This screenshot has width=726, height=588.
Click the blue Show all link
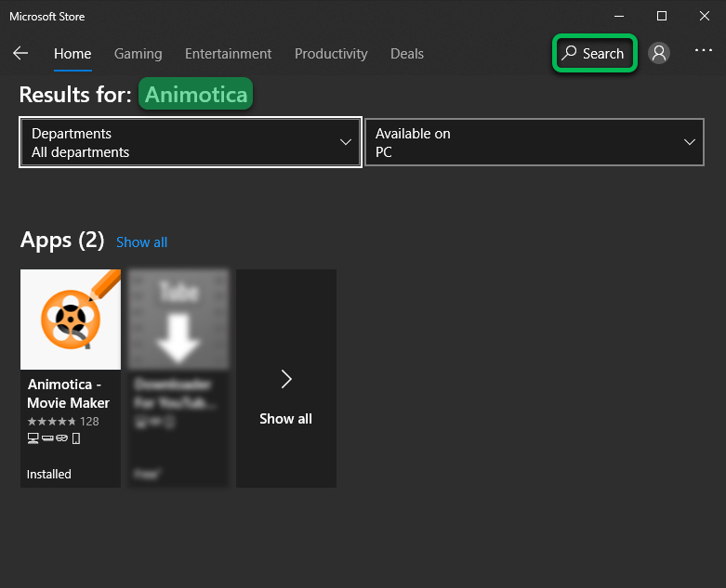click(141, 242)
